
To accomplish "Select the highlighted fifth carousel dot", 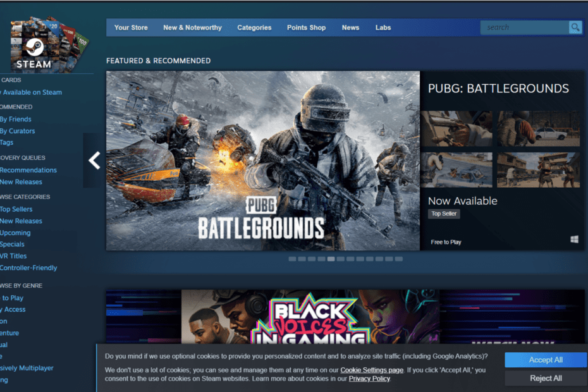I will 331,259.
